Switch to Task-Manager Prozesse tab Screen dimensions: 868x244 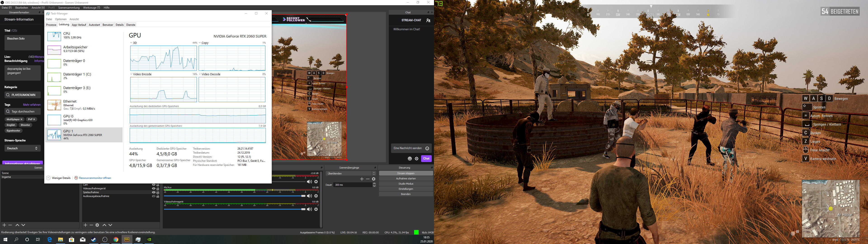click(51, 25)
